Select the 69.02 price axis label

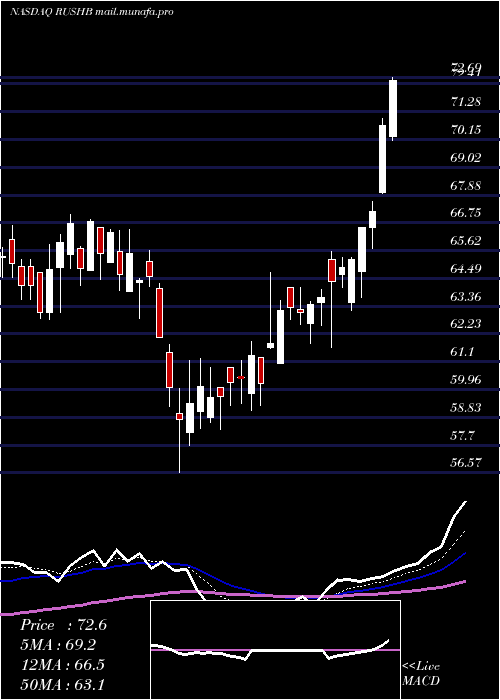click(x=466, y=158)
